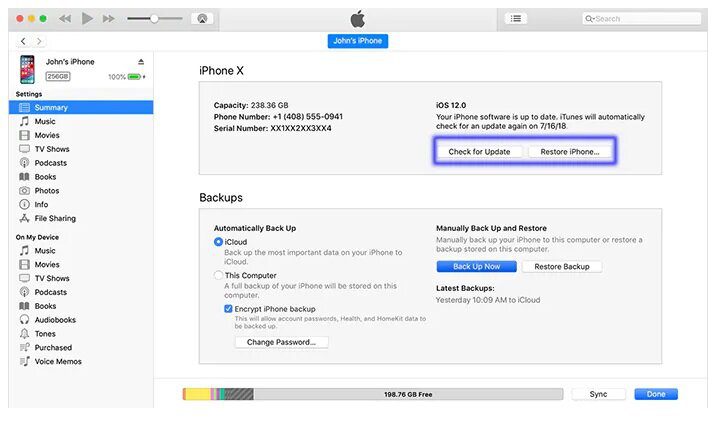Click the Movies film icon under On My Device
717x427 pixels.
tap(24, 264)
